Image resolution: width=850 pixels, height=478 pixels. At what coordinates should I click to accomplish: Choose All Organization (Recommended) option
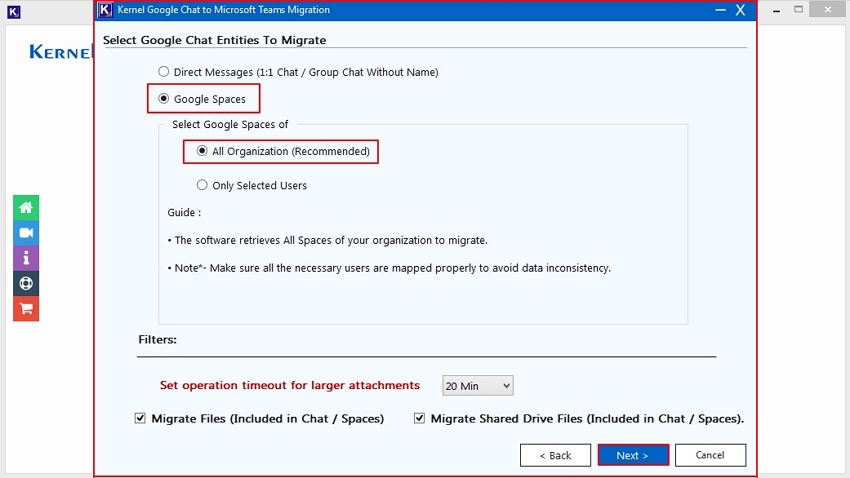point(202,151)
